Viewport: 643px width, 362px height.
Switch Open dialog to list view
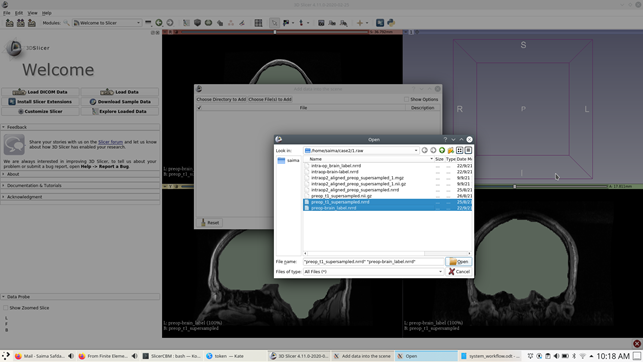(460, 150)
